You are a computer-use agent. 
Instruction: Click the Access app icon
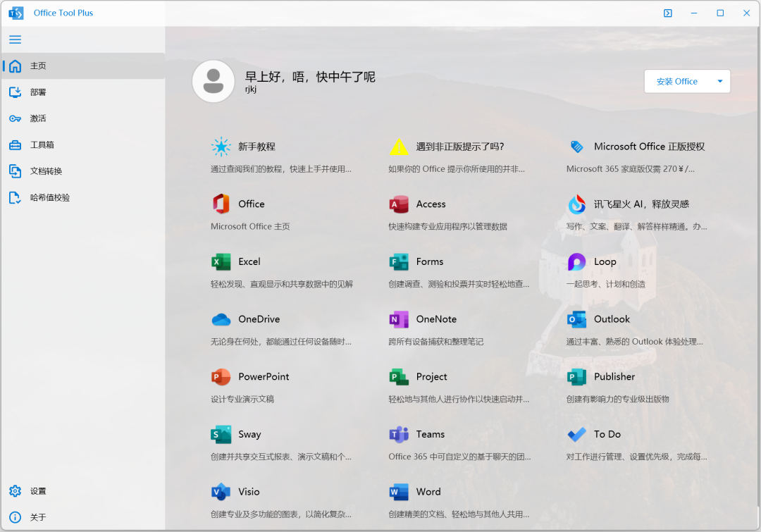[399, 204]
